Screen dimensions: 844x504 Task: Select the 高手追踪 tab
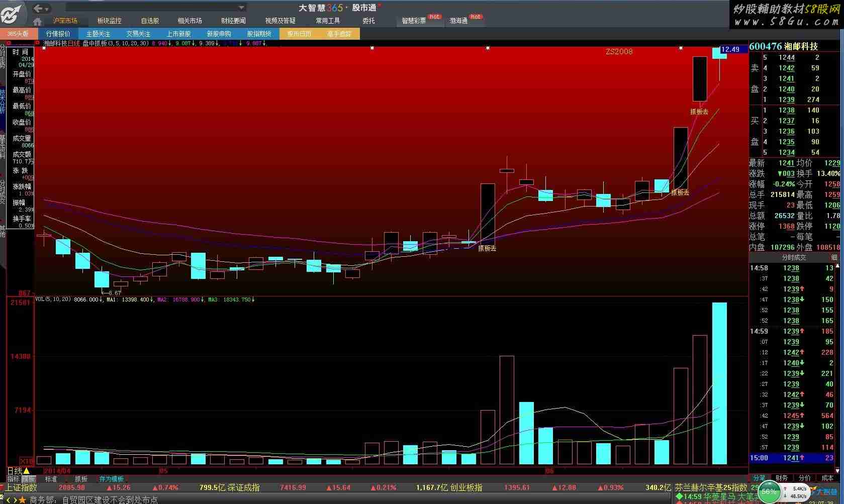click(339, 34)
